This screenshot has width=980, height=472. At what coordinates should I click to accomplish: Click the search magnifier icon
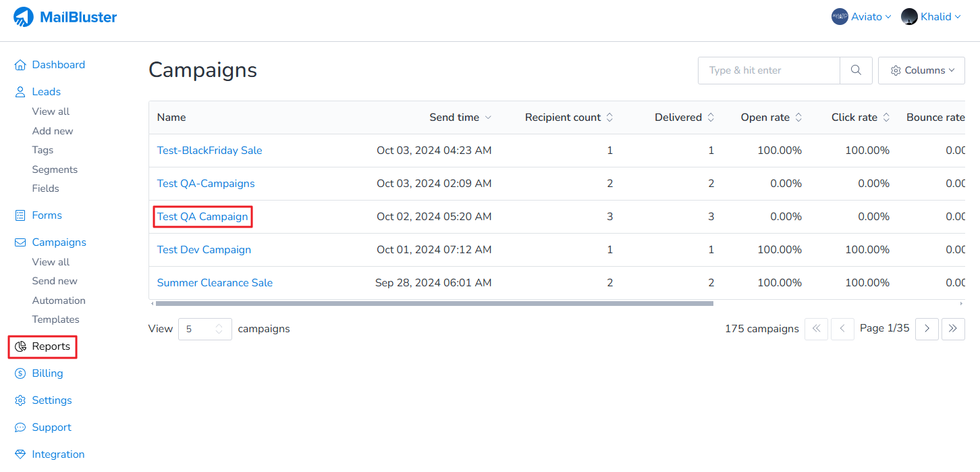[x=856, y=70]
